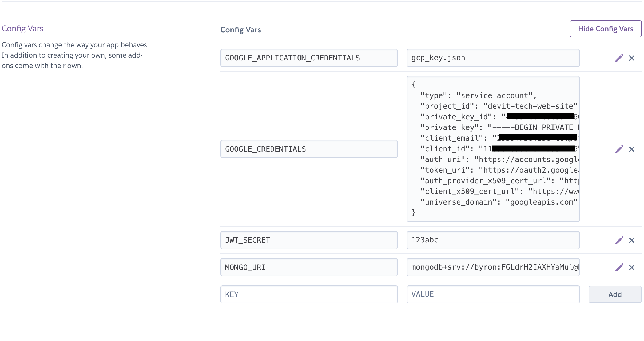This screenshot has width=644, height=341.
Task: Focus the new VALUE input field
Action: (x=493, y=294)
